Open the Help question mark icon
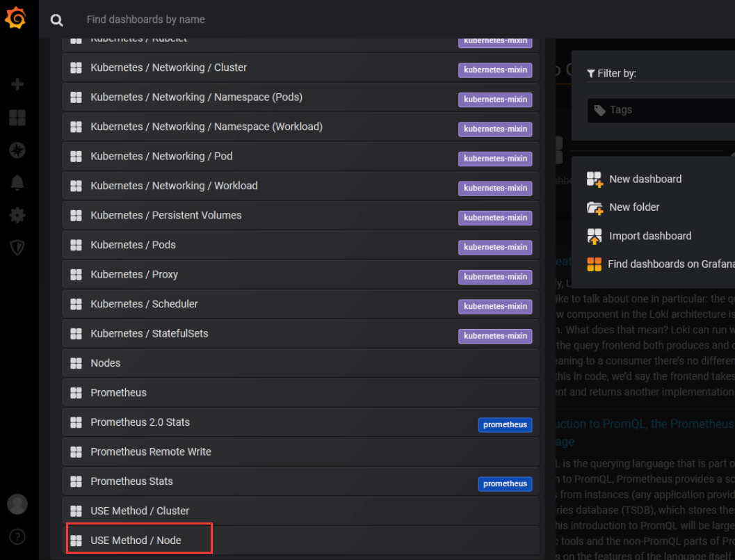Screen dimensions: 735x560 click(17, 536)
